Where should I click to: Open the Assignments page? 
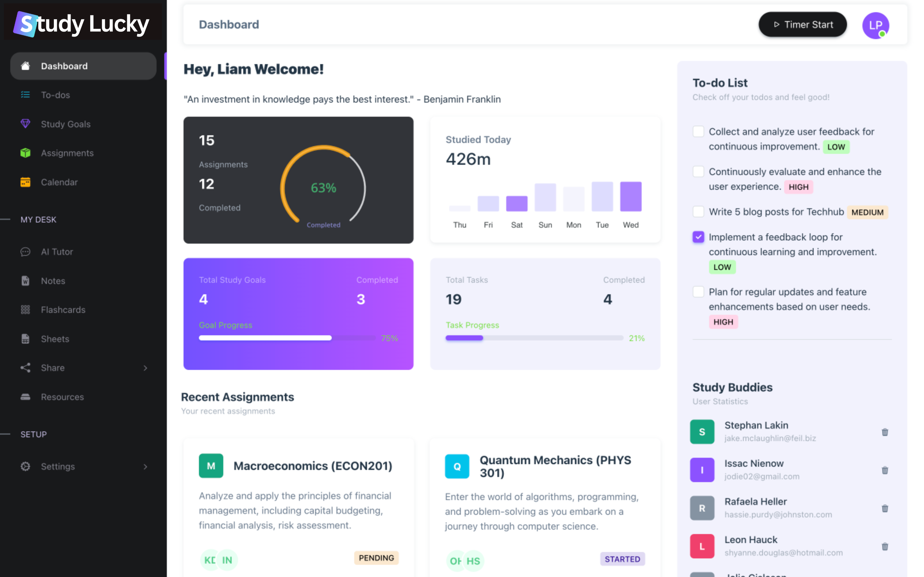(x=67, y=153)
